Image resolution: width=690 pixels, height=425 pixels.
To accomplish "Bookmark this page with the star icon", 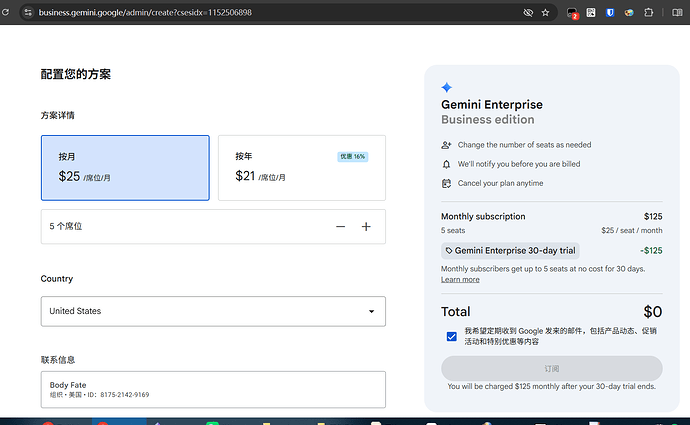I will pos(546,12).
